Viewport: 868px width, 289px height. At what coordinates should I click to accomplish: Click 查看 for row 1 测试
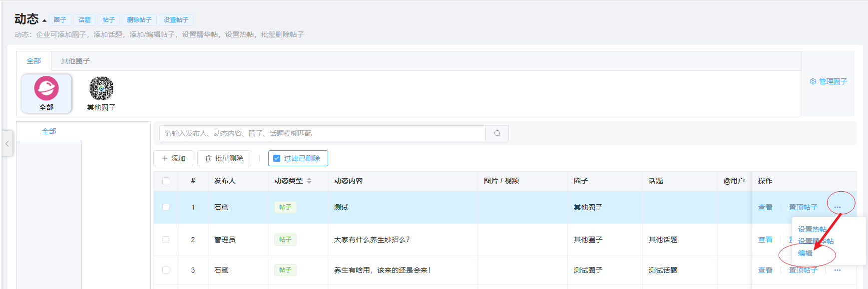tap(765, 207)
